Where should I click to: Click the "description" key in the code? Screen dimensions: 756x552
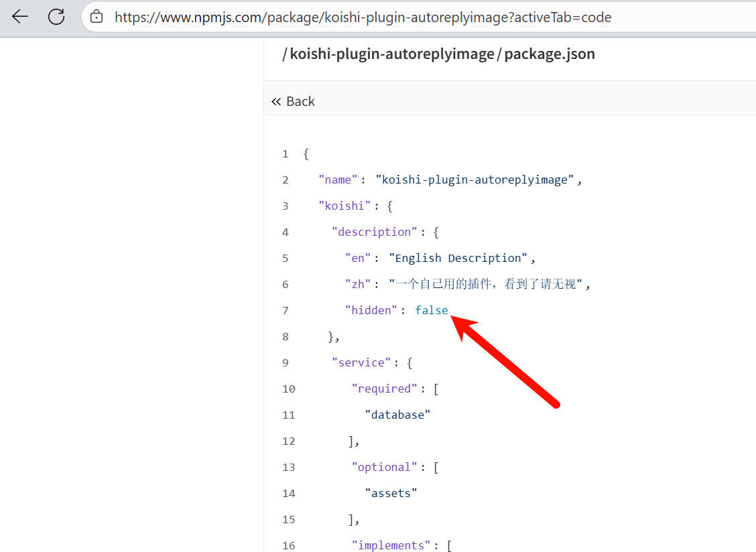[x=375, y=232]
